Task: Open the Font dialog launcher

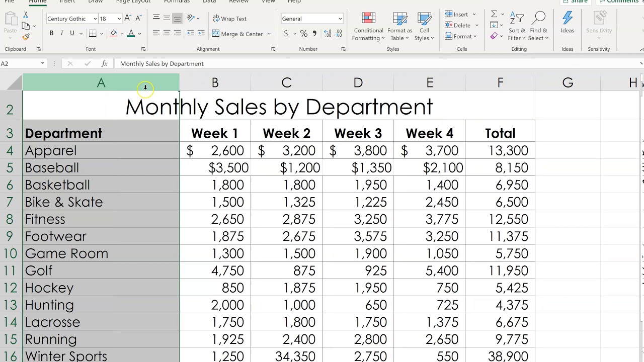Action: [x=143, y=49]
